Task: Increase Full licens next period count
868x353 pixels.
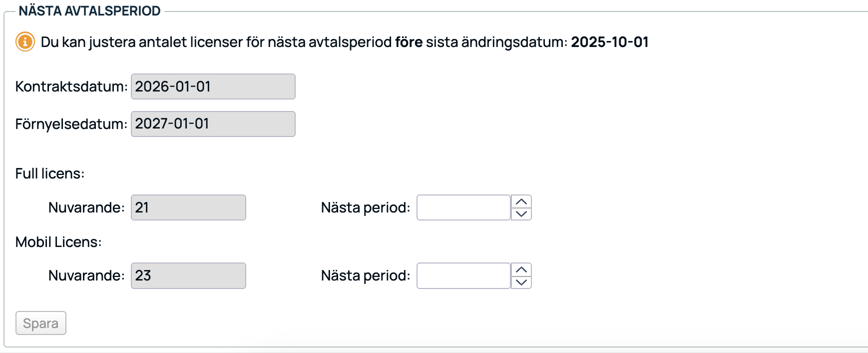Action: (x=521, y=201)
